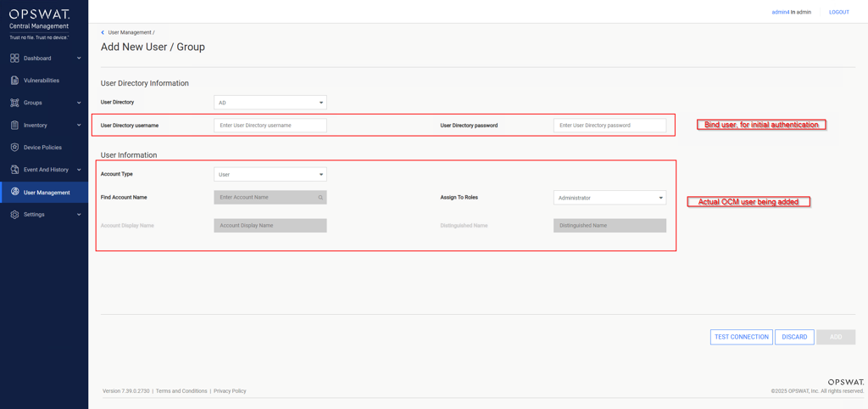Click the Version 7.39.0.2730 text
This screenshot has height=409, width=868.
(x=126, y=391)
